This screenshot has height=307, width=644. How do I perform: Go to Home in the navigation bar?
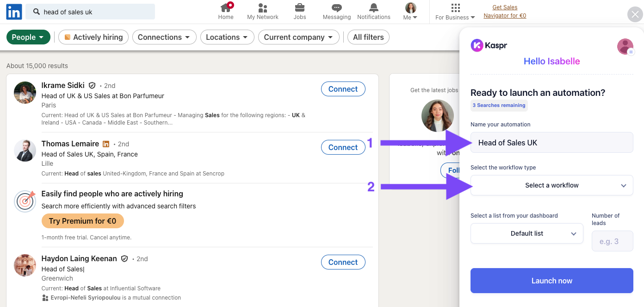[226, 12]
